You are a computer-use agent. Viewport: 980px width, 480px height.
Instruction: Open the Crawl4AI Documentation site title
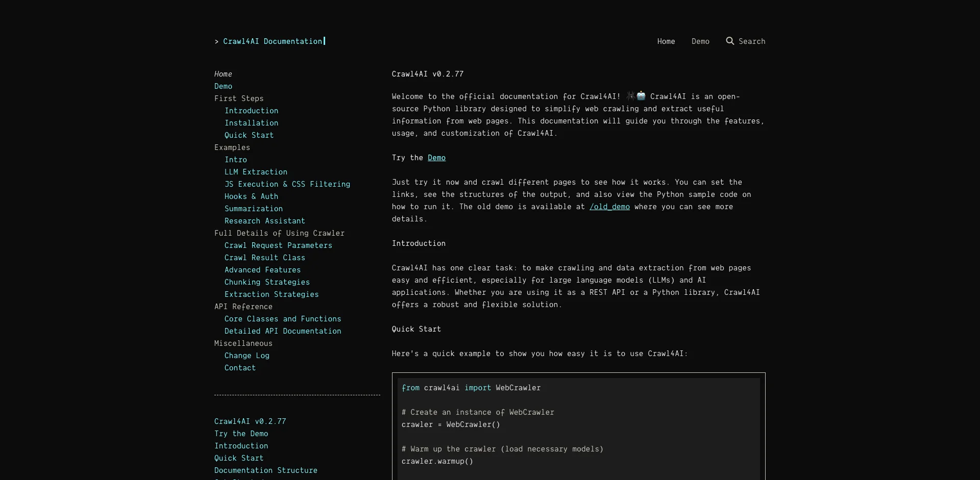click(273, 41)
